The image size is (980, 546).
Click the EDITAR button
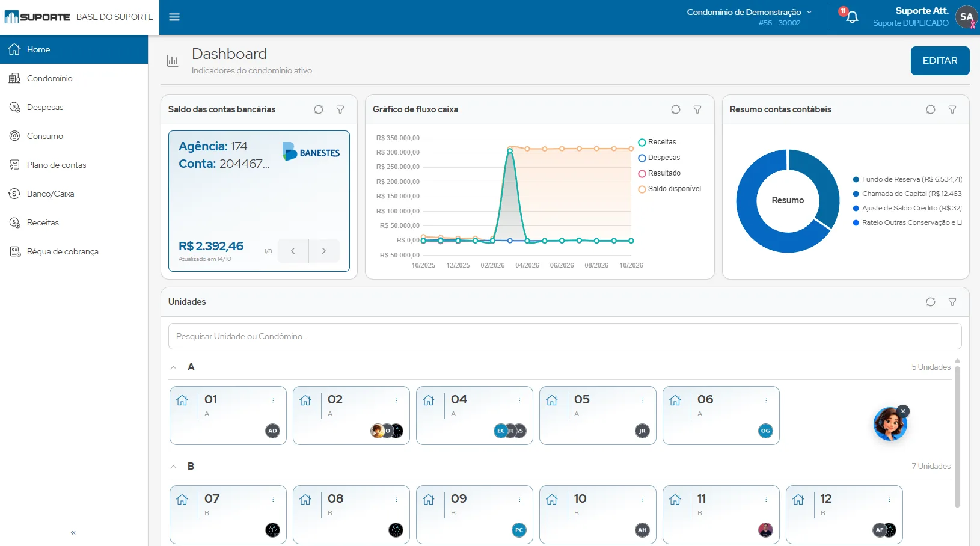(940, 61)
